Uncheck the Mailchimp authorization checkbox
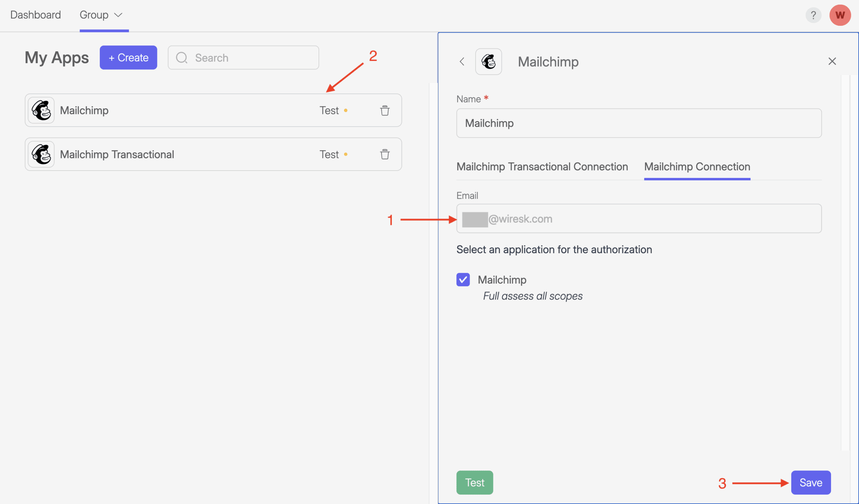This screenshot has height=504, width=859. (463, 280)
